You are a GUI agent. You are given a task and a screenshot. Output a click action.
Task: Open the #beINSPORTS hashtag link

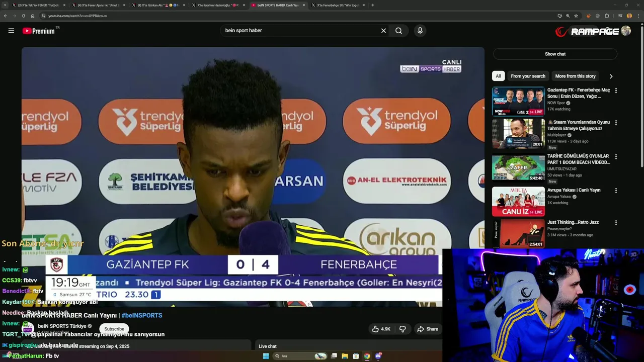point(142,315)
